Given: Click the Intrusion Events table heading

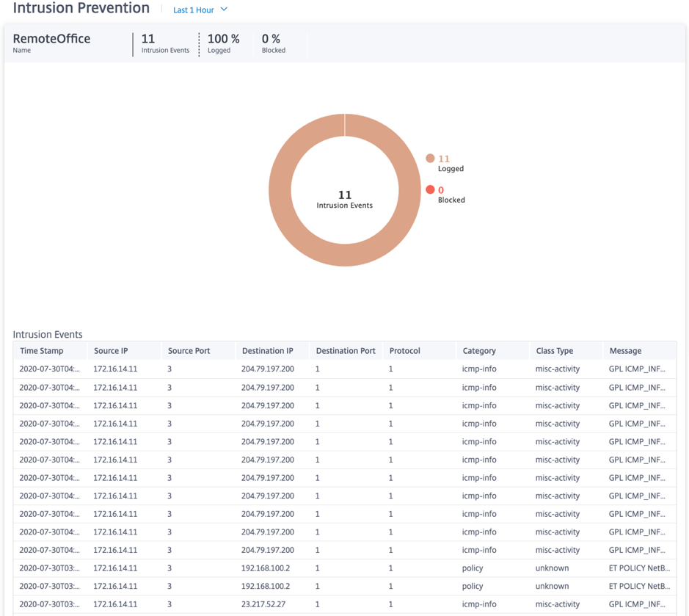Looking at the screenshot, I should [x=48, y=334].
